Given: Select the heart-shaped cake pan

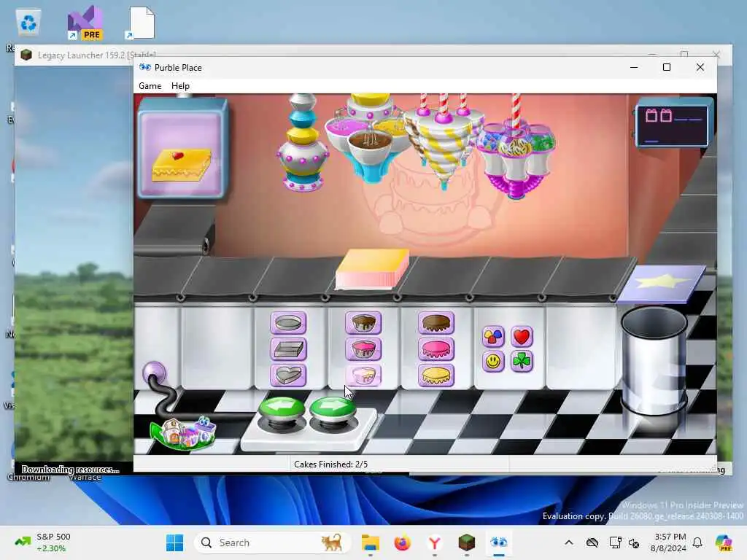Looking at the screenshot, I should click(288, 375).
